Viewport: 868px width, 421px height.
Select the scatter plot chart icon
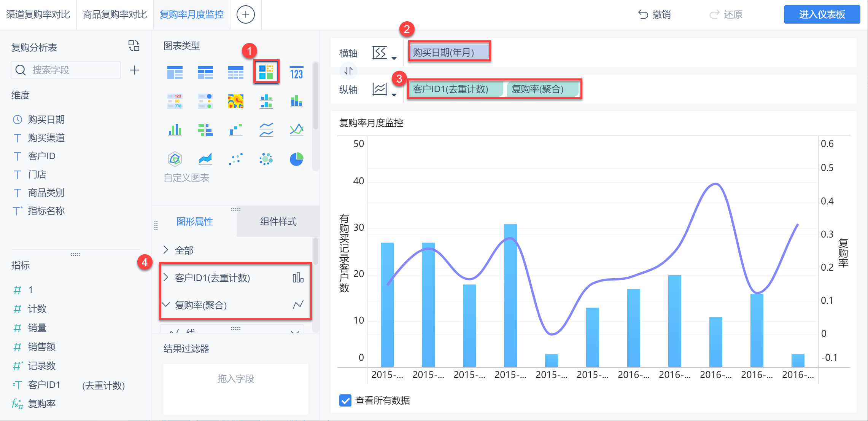point(235,159)
